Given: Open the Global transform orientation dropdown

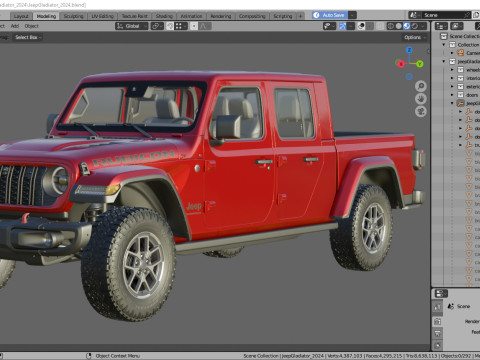Looking at the screenshot, I should [132, 26].
